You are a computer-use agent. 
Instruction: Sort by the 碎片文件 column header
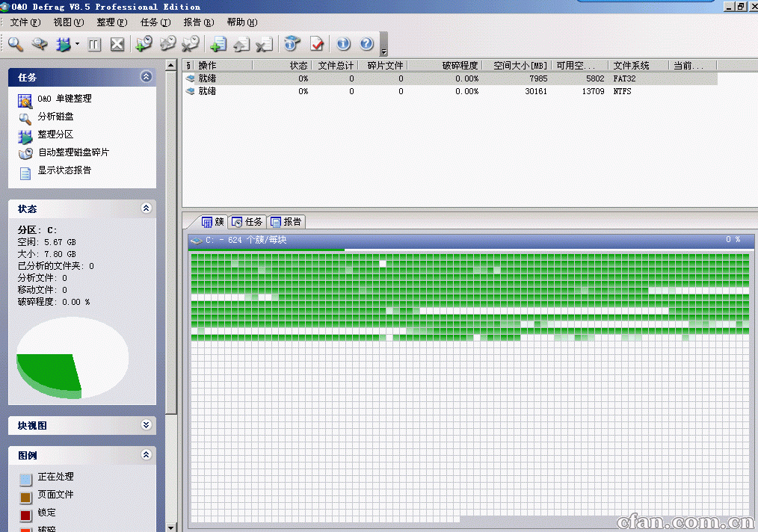pyautogui.click(x=383, y=65)
